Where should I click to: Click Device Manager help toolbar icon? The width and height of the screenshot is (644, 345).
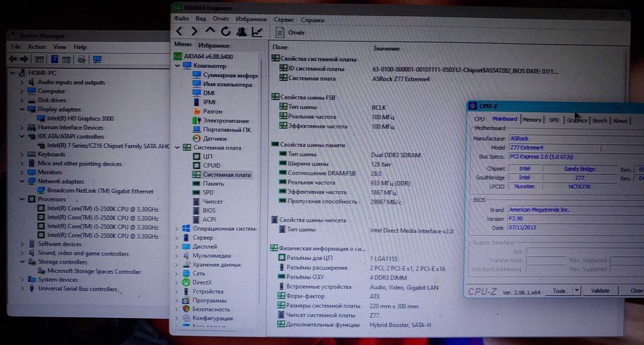pyautogui.click(x=54, y=59)
